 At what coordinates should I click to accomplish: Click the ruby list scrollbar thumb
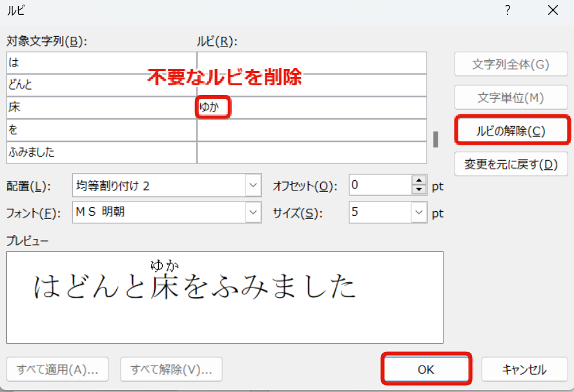click(x=435, y=139)
